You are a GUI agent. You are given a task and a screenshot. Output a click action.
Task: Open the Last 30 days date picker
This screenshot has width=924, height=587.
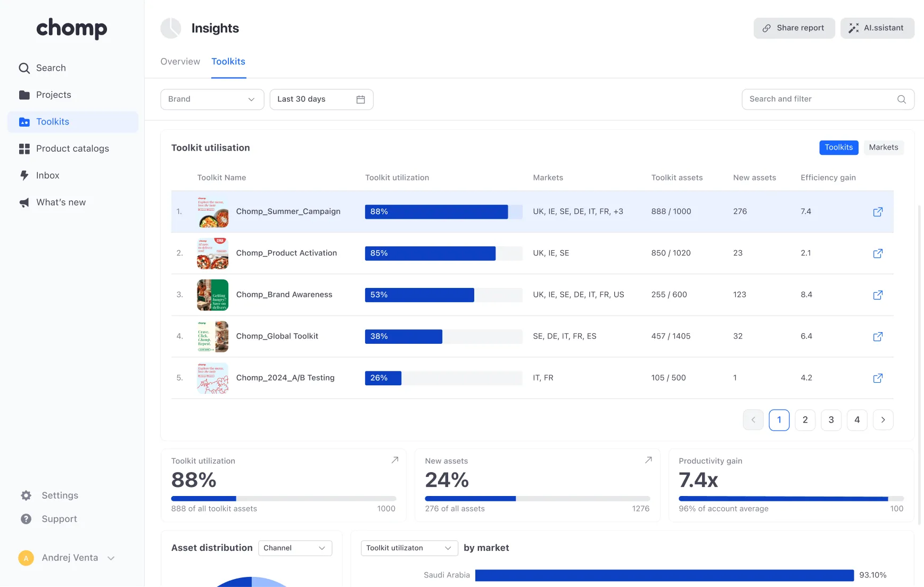coord(321,100)
